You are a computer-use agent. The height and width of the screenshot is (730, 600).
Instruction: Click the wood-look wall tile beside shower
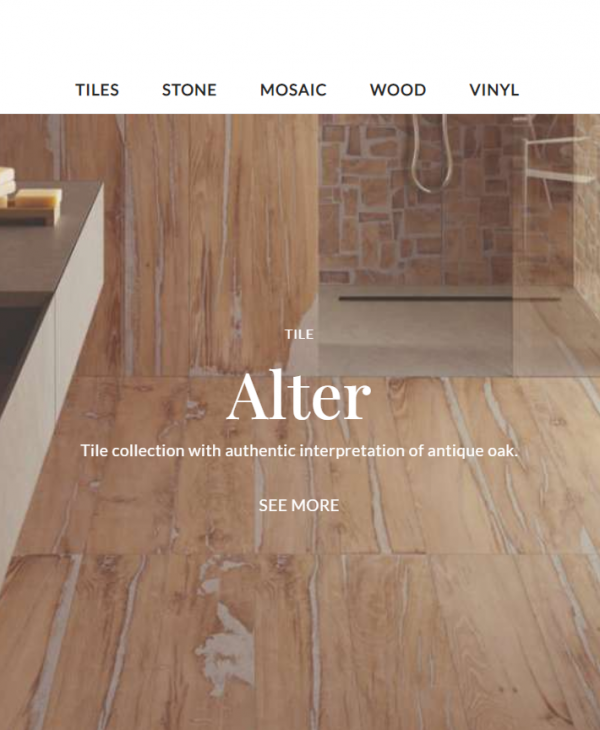pyautogui.click(x=209, y=242)
